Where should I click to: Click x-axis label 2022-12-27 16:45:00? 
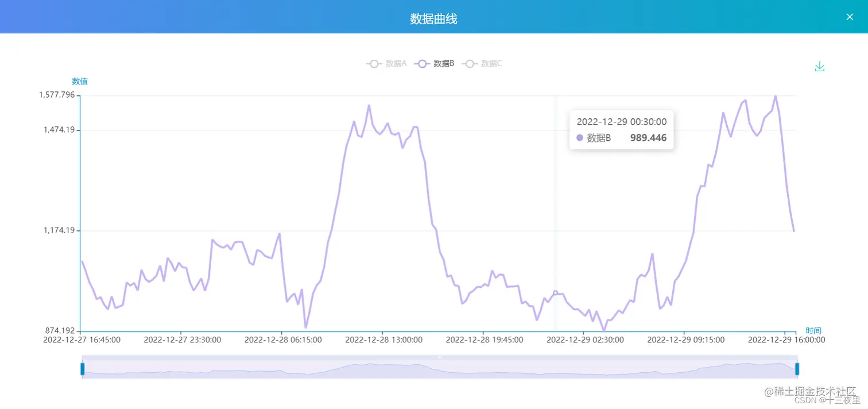pos(82,339)
